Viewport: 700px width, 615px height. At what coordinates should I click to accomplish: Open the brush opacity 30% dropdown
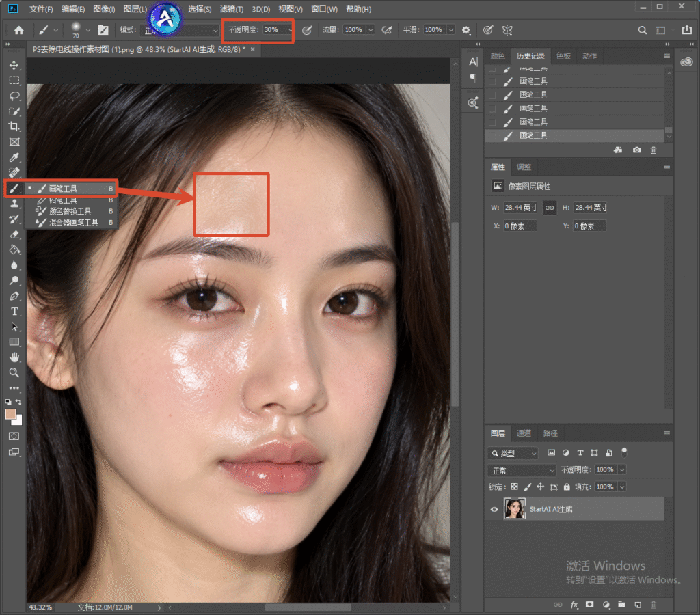click(x=290, y=30)
